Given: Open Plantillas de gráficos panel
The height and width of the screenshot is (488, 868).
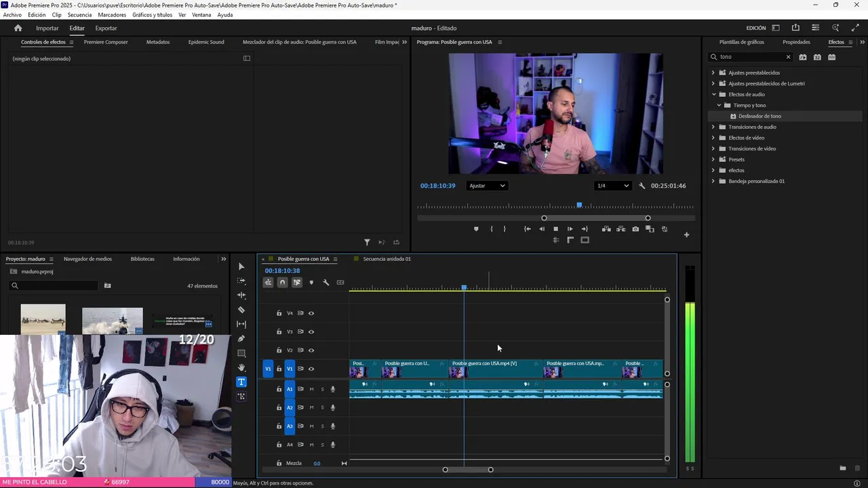Looking at the screenshot, I should tap(742, 42).
